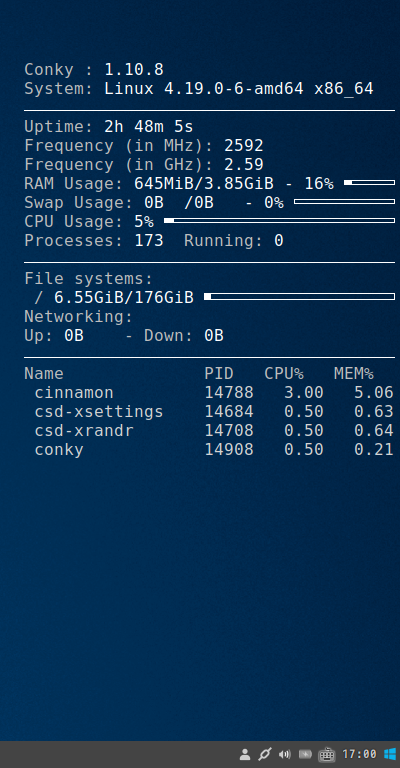
Task: Open the user account tray icon
Action: coord(245,754)
